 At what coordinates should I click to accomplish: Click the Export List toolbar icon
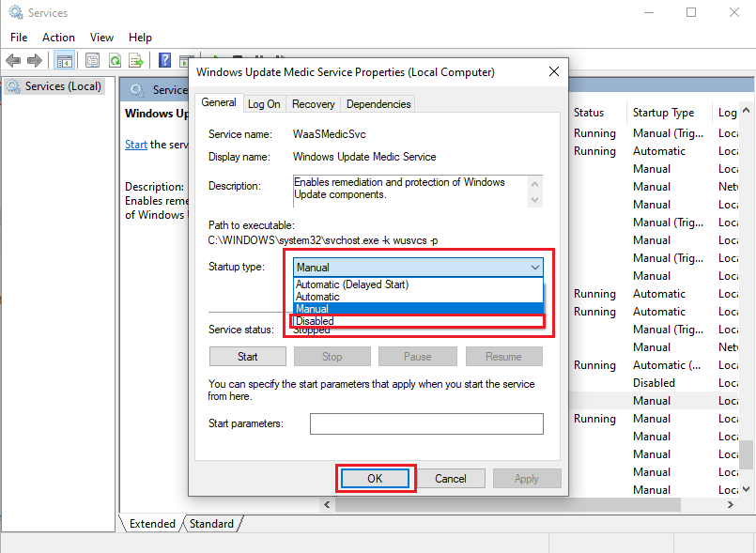(x=136, y=61)
